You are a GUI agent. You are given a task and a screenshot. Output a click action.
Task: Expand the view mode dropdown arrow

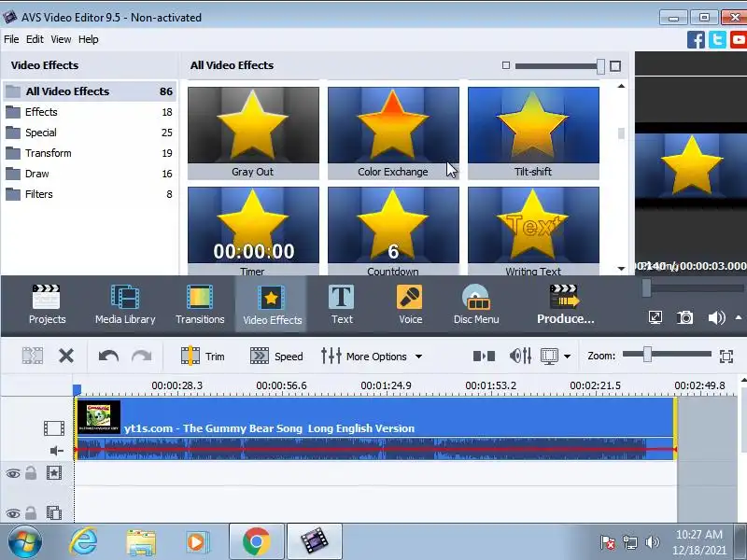tap(568, 357)
